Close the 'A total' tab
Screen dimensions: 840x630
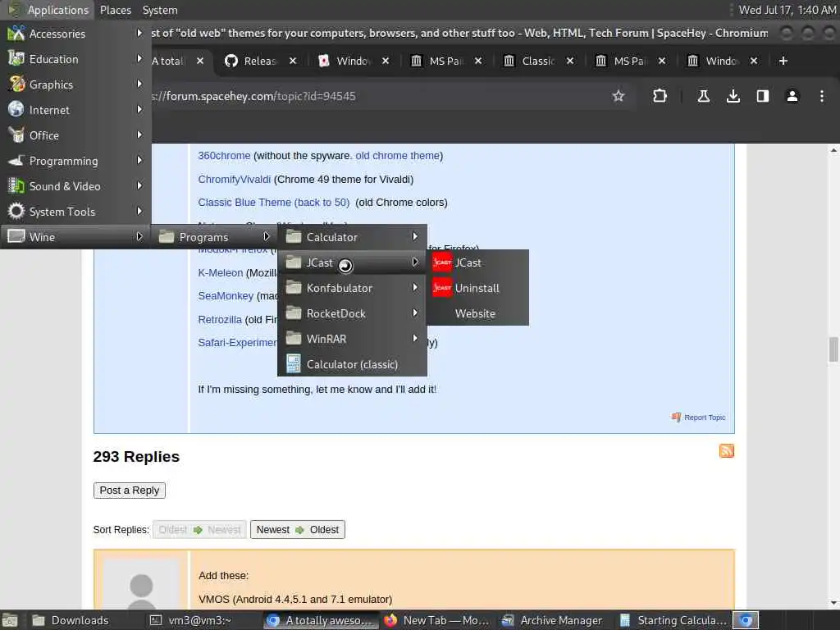pos(200,61)
